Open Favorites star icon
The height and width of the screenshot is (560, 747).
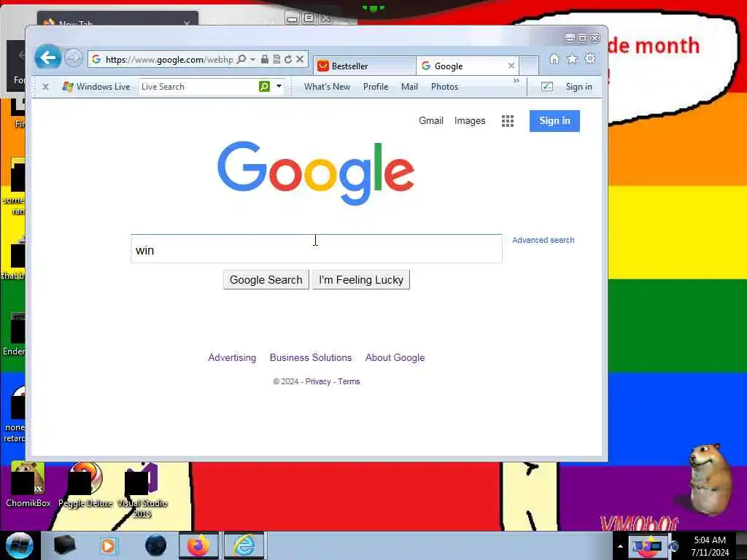(572, 58)
